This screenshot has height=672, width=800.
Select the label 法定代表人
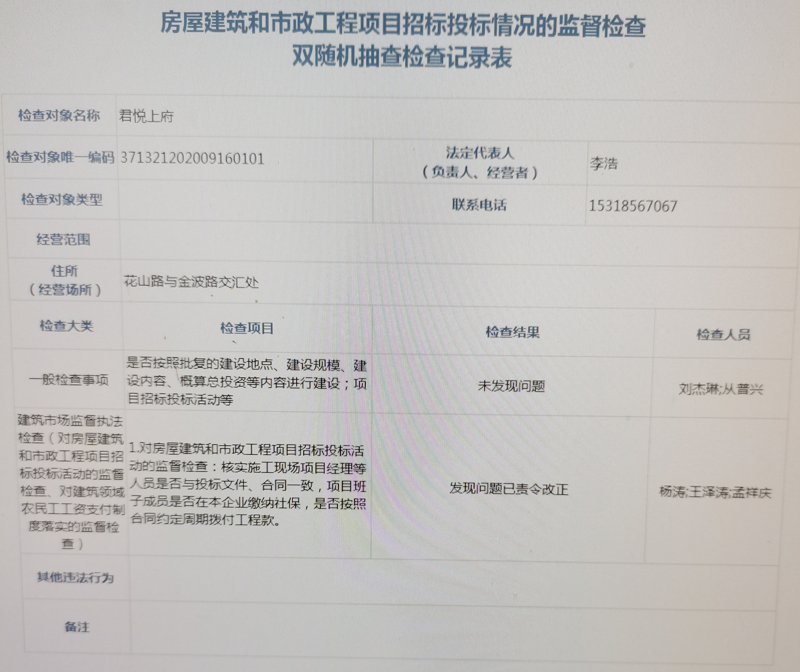(480, 153)
